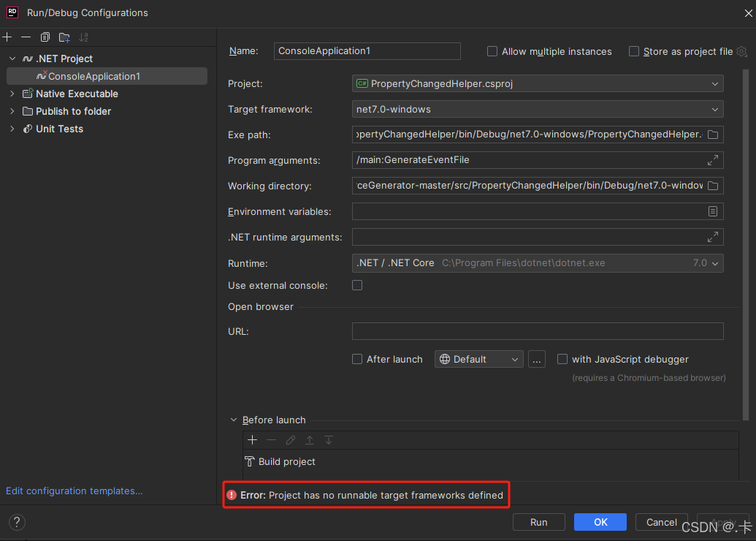756x541 pixels.
Task: Collapse the Before launch section
Action: 233,420
